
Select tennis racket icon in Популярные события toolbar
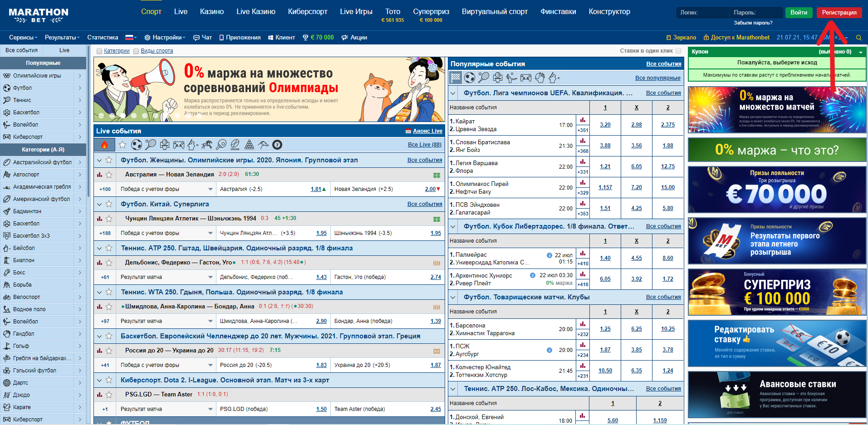(484, 78)
